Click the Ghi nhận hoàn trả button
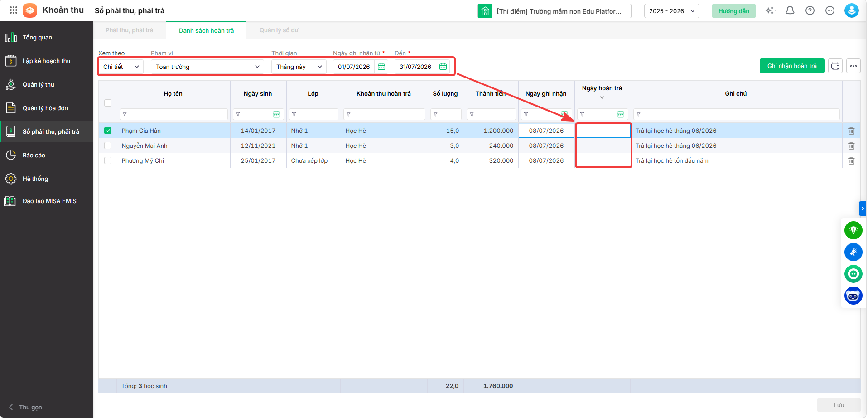Screen dimensions: 868x418 click(792, 66)
